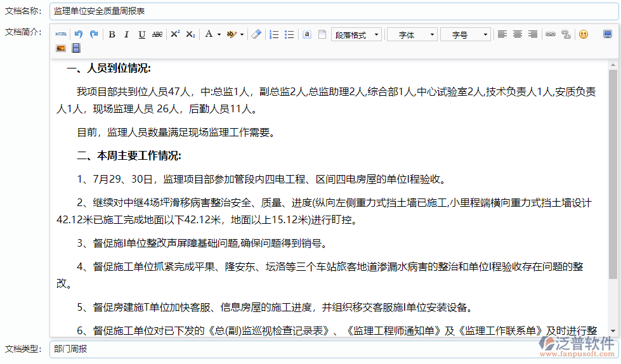
Task: Click the redo arrow icon
Action: point(94,34)
